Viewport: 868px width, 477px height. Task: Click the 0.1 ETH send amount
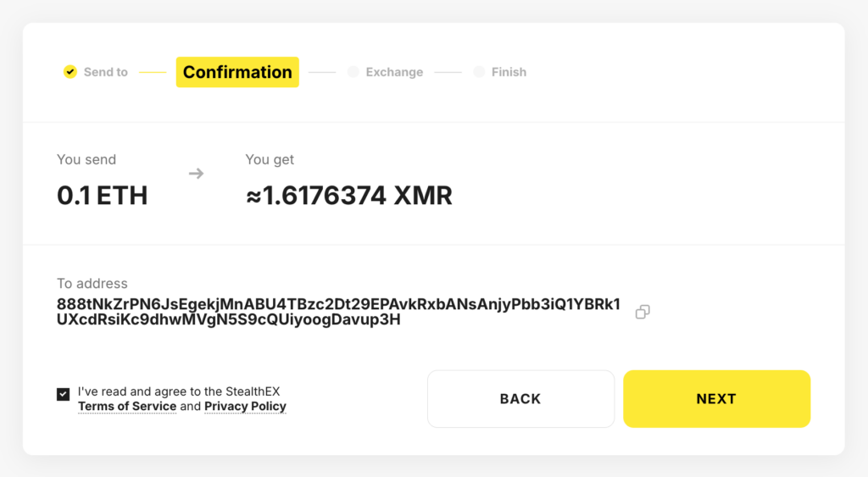tap(103, 196)
